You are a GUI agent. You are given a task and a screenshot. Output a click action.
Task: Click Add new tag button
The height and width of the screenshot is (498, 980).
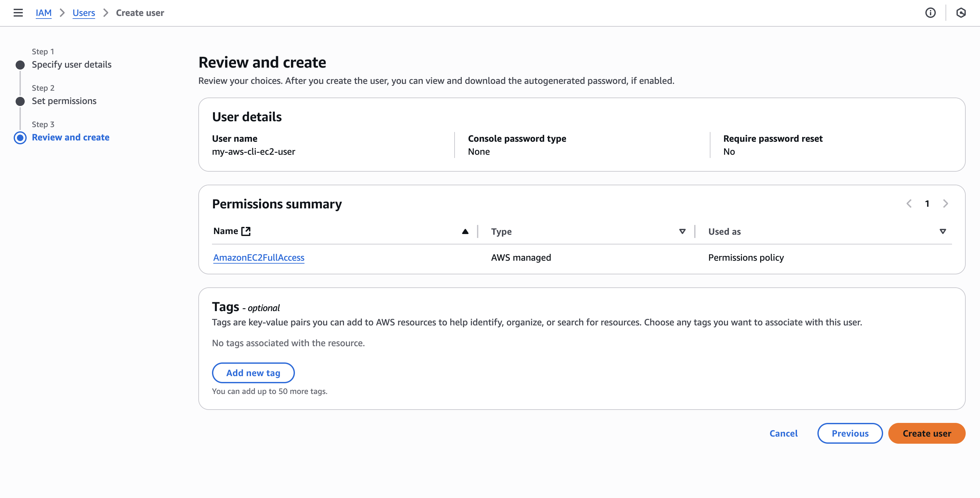click(x=253, y=373)
